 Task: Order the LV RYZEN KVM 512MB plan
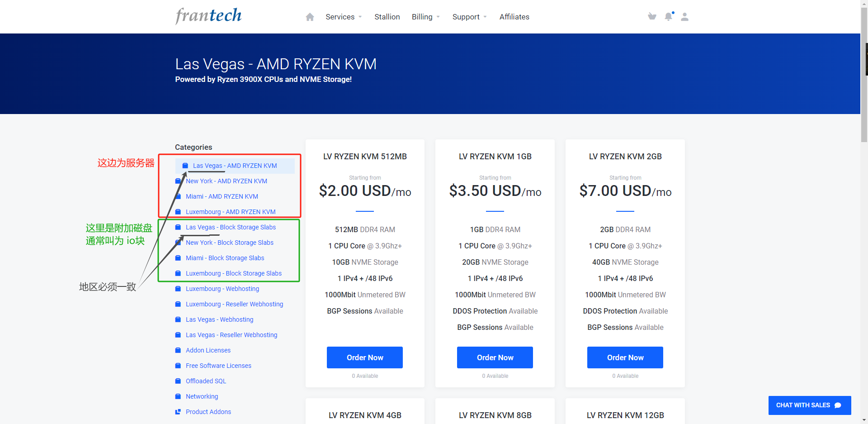coord(365,357)
